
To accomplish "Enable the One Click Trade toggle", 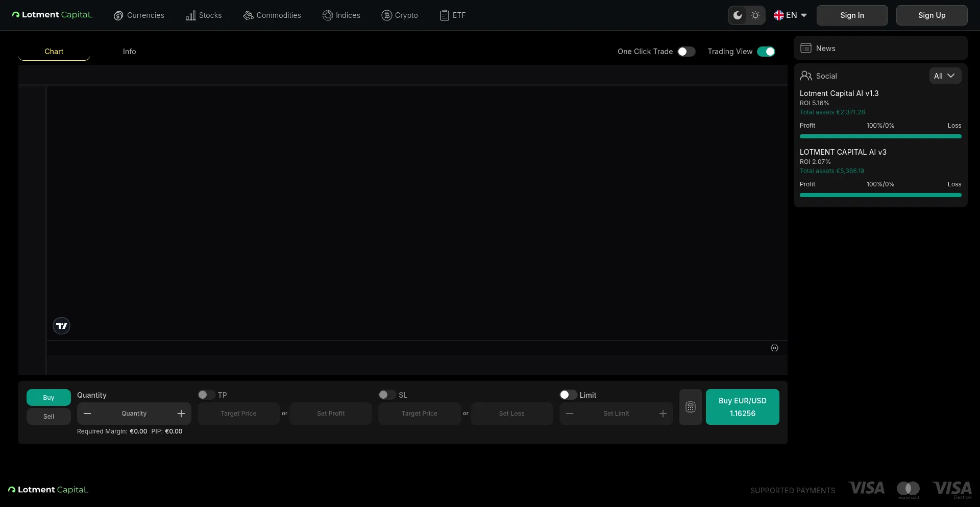I will (x=686, y=52).
